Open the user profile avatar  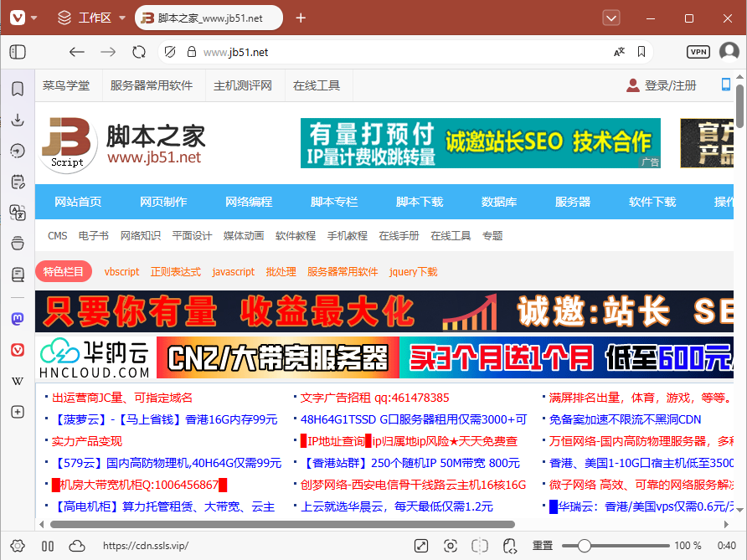click(729, 51)
